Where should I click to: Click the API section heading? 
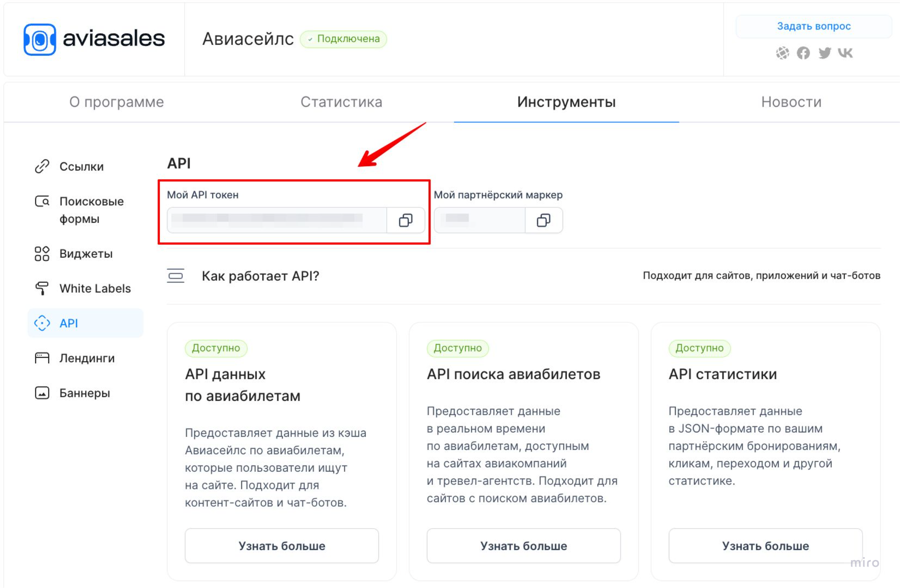(179, 163)
